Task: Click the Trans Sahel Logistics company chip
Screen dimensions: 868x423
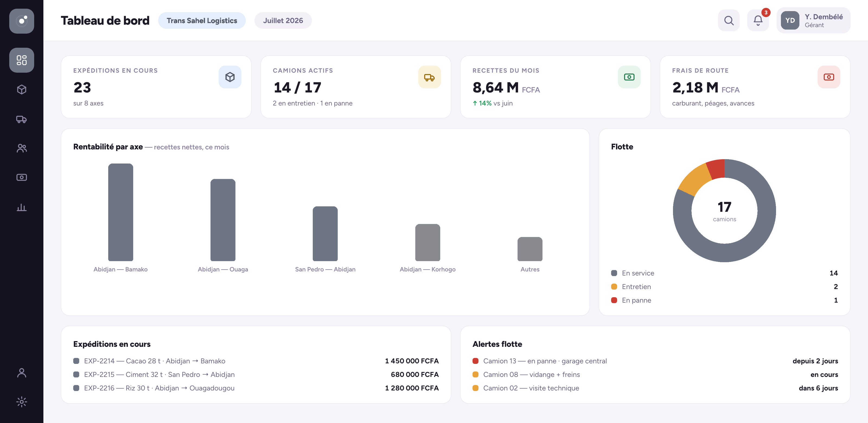Action: [202, 21]
